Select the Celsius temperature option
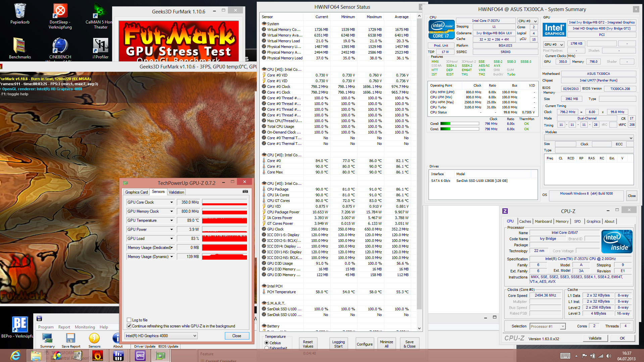 point(267,343)
